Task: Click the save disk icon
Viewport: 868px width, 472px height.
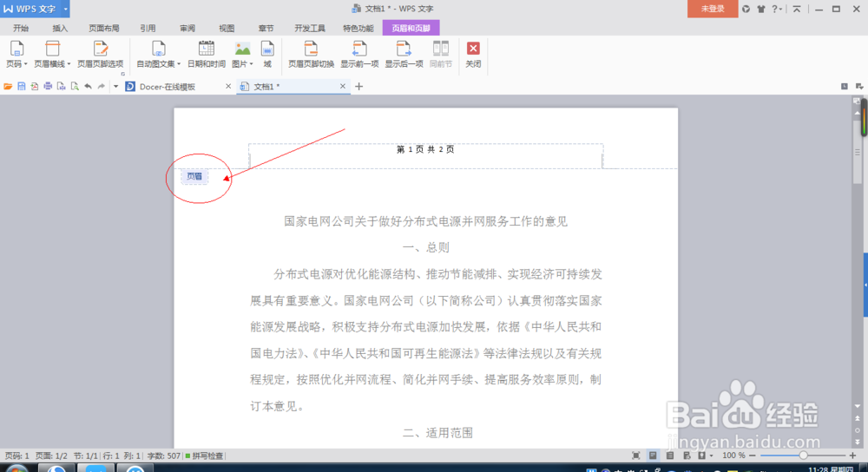Action: [x=22, y=86]
